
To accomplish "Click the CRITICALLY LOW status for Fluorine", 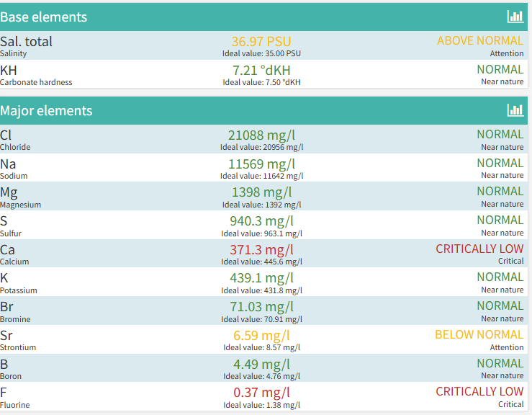I will (479, 391).
